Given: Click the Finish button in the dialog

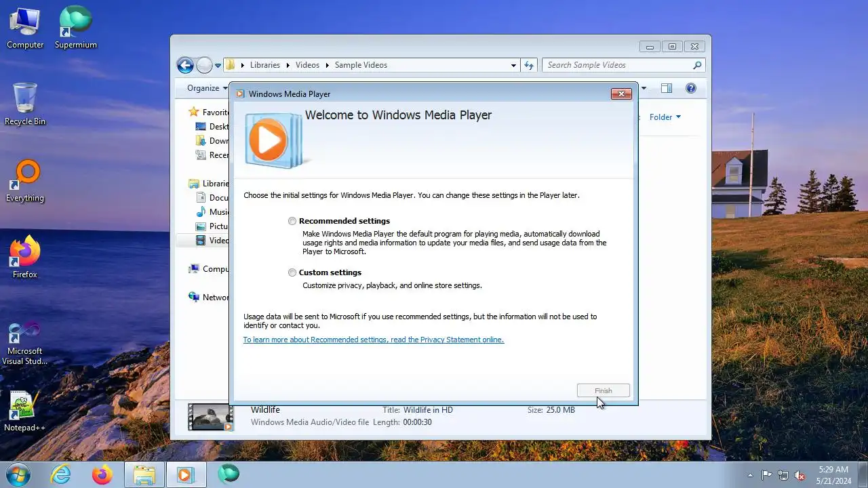Looking at the screenshot, I should pos(604,390).
